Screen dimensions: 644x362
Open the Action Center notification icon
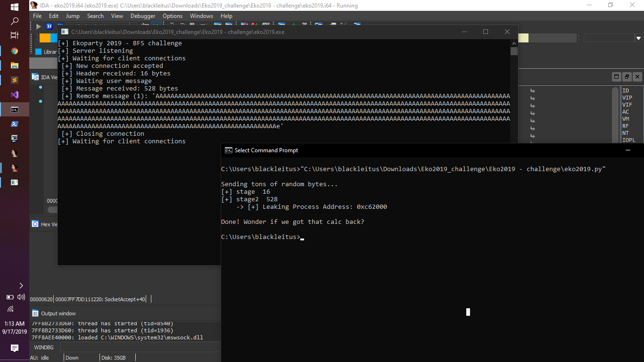15,348
